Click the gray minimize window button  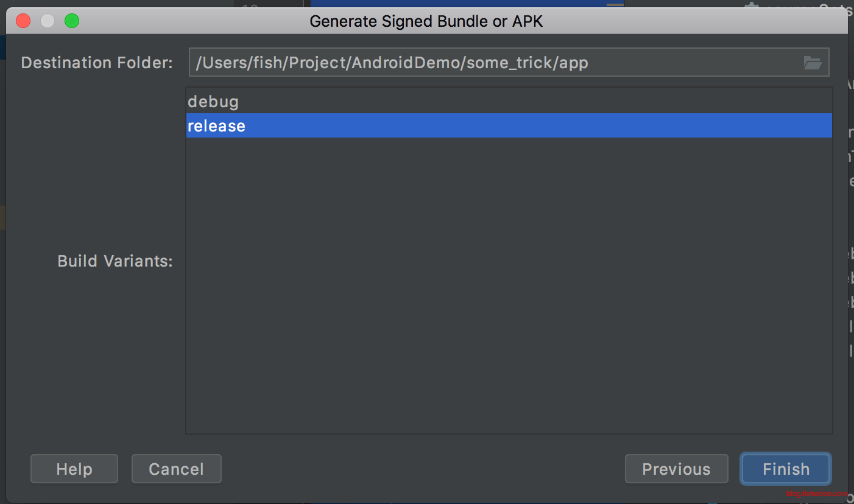click(48, 21)
